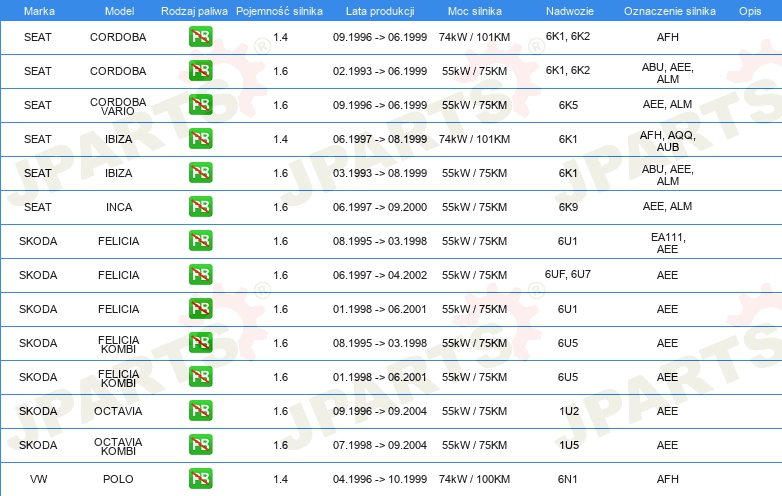The image size is (782, 496).
Task: Click the 74kW / 101KM cell for IBIZA
Action: tap(474, 139)
